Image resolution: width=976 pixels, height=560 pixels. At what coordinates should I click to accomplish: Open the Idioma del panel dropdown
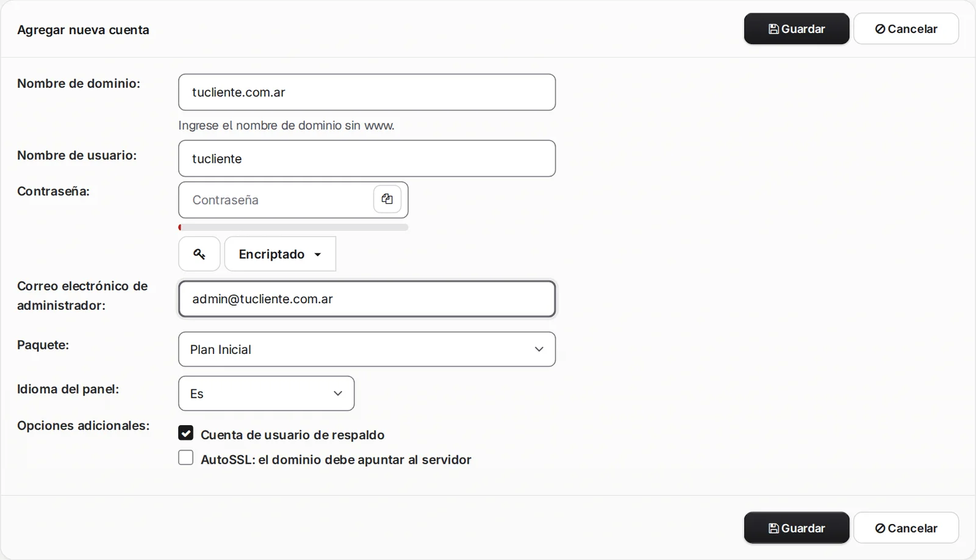click(x=266, y=393)
